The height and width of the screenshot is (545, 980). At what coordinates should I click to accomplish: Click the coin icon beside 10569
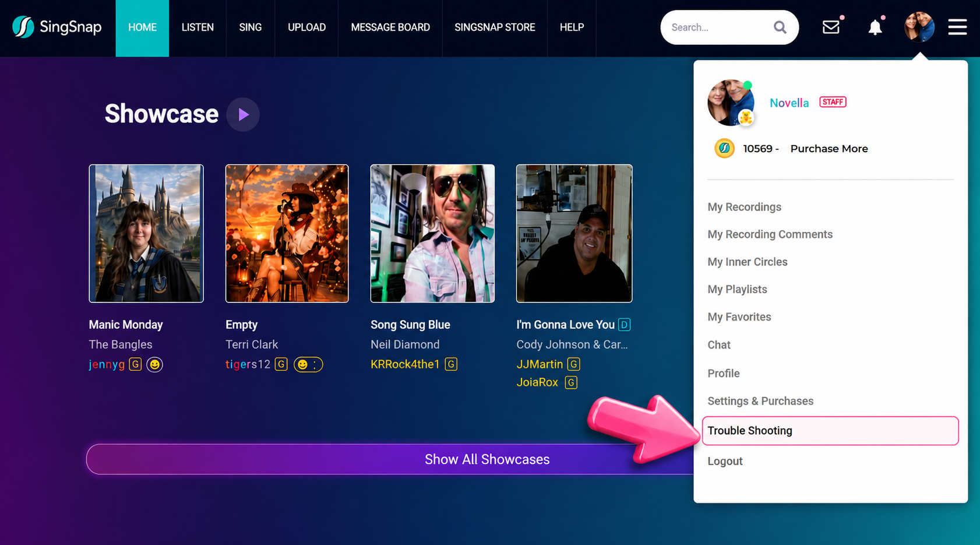724,148
